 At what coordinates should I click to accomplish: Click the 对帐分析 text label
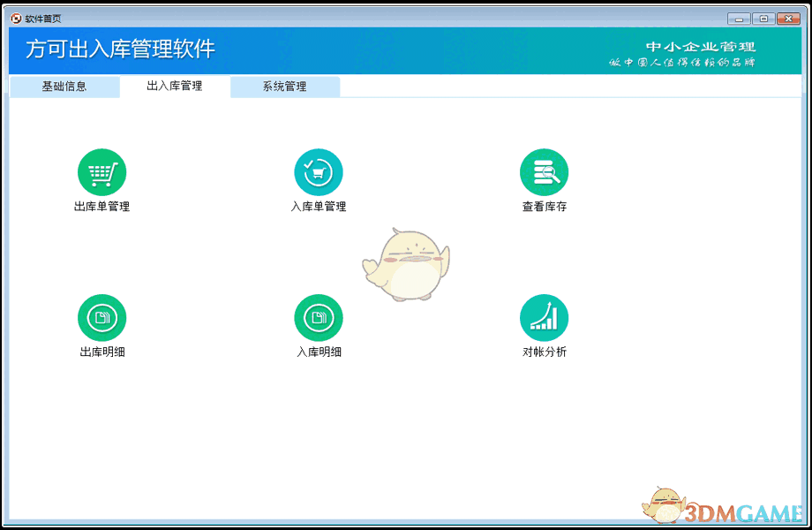[x=544, y=352]
